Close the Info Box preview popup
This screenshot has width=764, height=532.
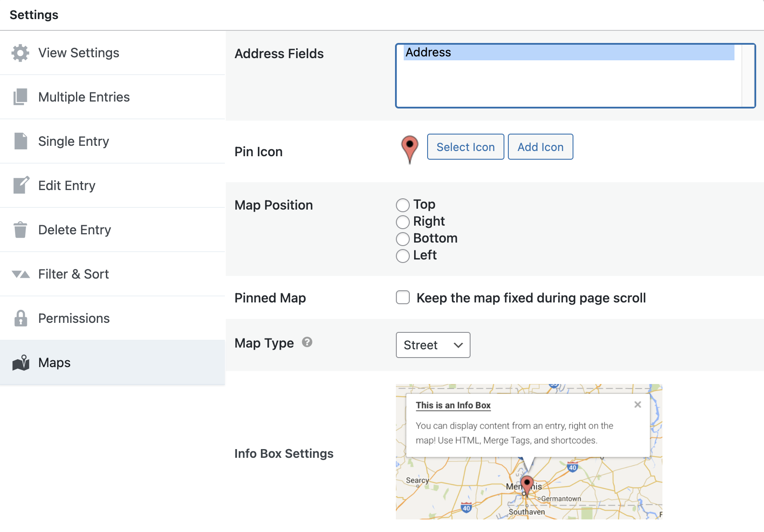click(x=638, y=404)
